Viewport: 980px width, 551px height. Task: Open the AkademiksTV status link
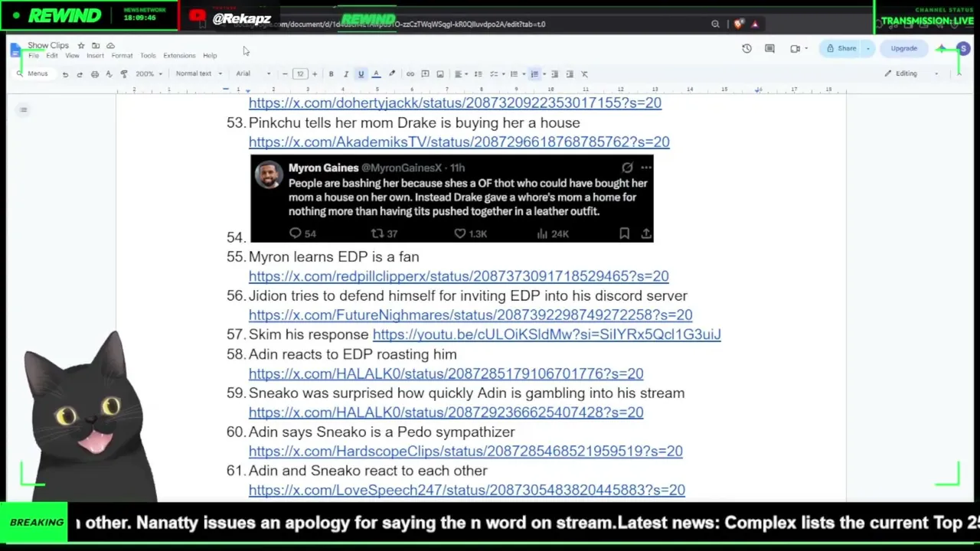[459, 142]
